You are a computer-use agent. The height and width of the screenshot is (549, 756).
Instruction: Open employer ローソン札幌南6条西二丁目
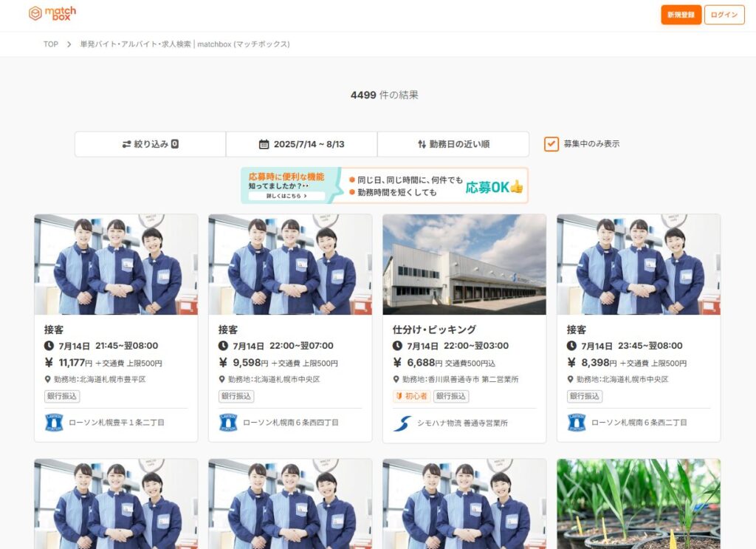pyautogui.click(x=639, y=423)
